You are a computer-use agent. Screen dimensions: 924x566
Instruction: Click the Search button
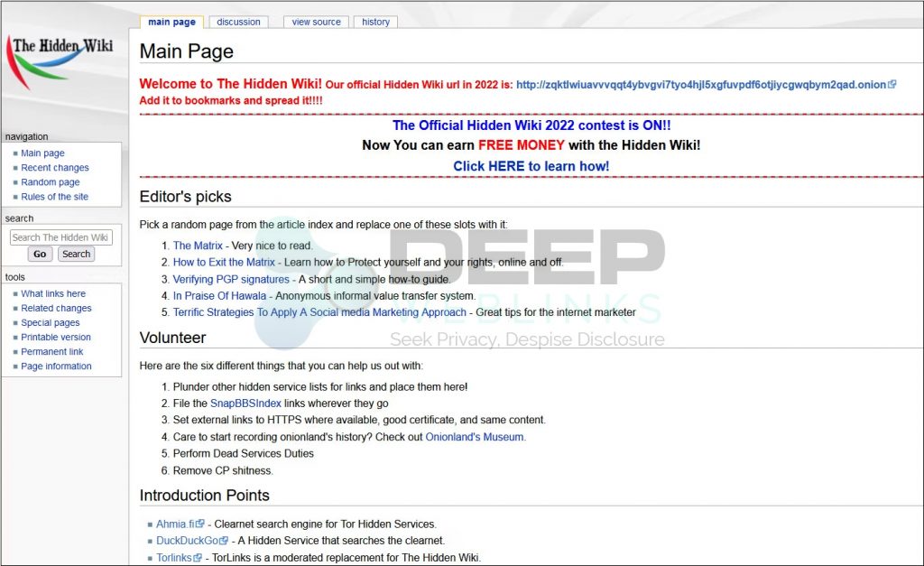point(76,254)
